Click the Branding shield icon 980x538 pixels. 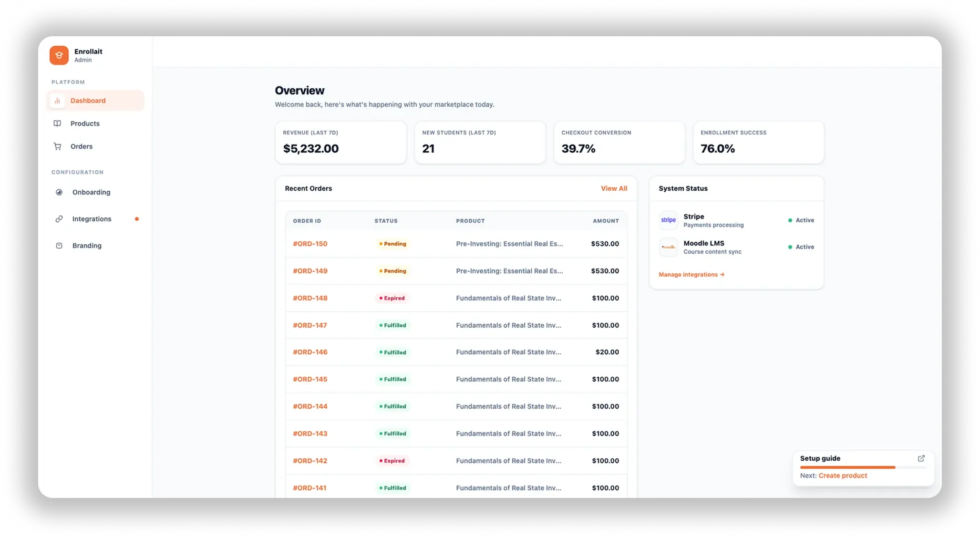(59, 245)
